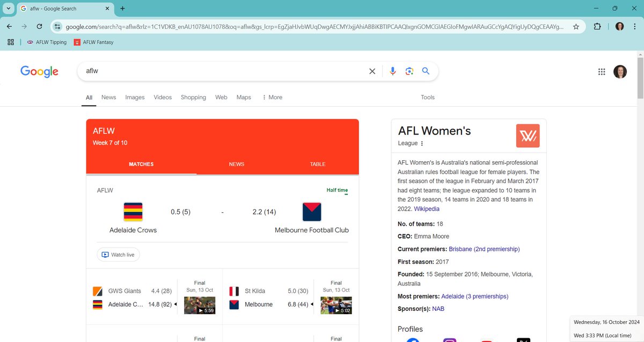The height and width of the screenshot is (342, 644).
Task: Play GWS Giants match highlight video 5:59
Action: [200, 306]
